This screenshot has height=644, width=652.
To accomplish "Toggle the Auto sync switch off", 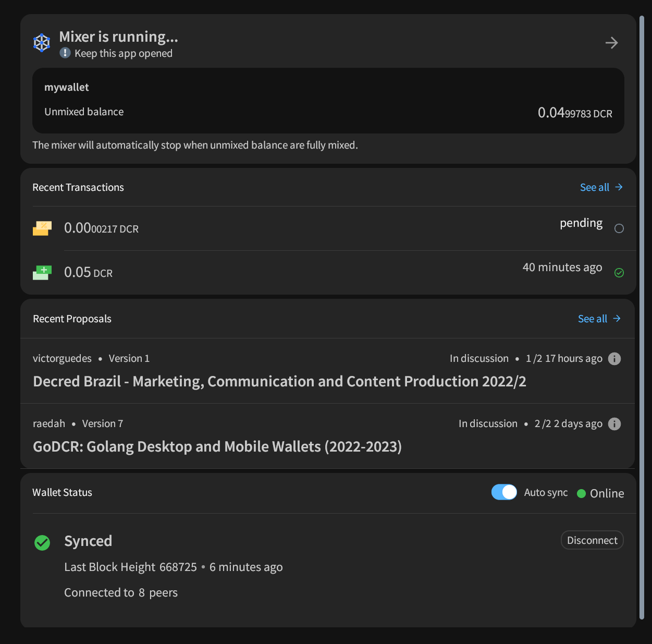I will tap(504, 492).
